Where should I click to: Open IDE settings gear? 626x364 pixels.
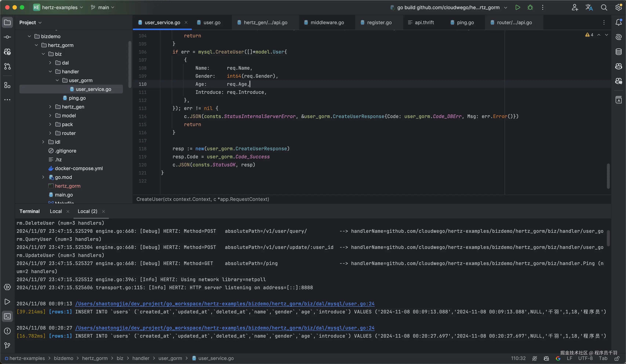[x=618, y=8]
